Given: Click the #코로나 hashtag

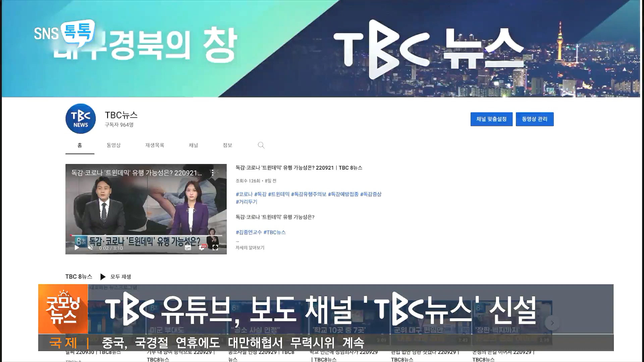Looking at the screenshot, I should [x=244, y=194].
